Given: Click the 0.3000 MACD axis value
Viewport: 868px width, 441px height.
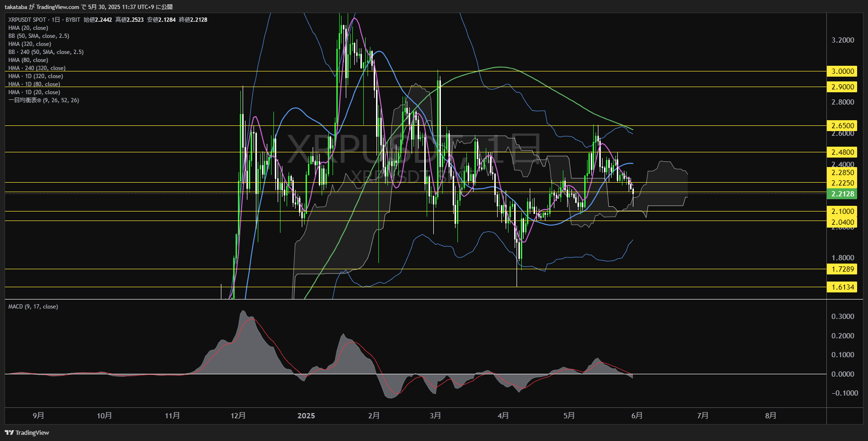Looking at the screenshot, I should (x=843, y=317).
